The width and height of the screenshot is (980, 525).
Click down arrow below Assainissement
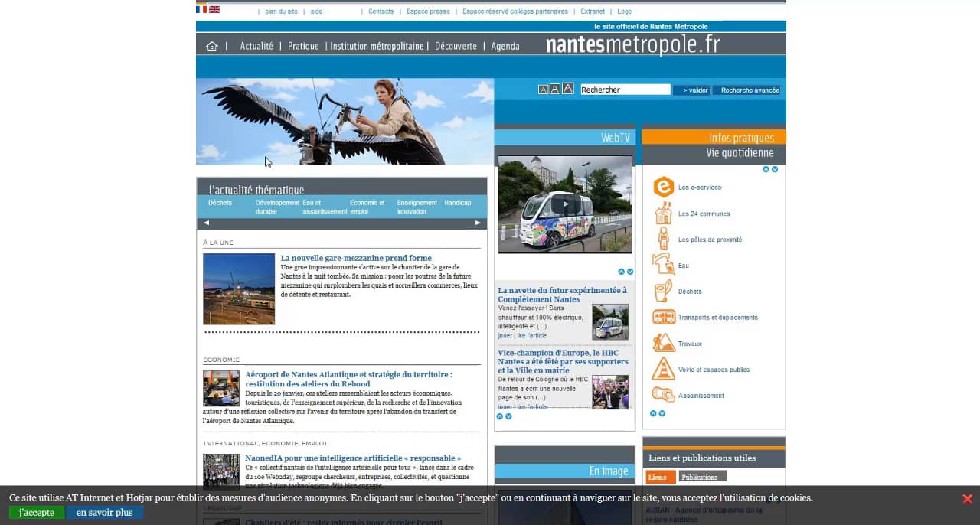click(x=662, y=413)
